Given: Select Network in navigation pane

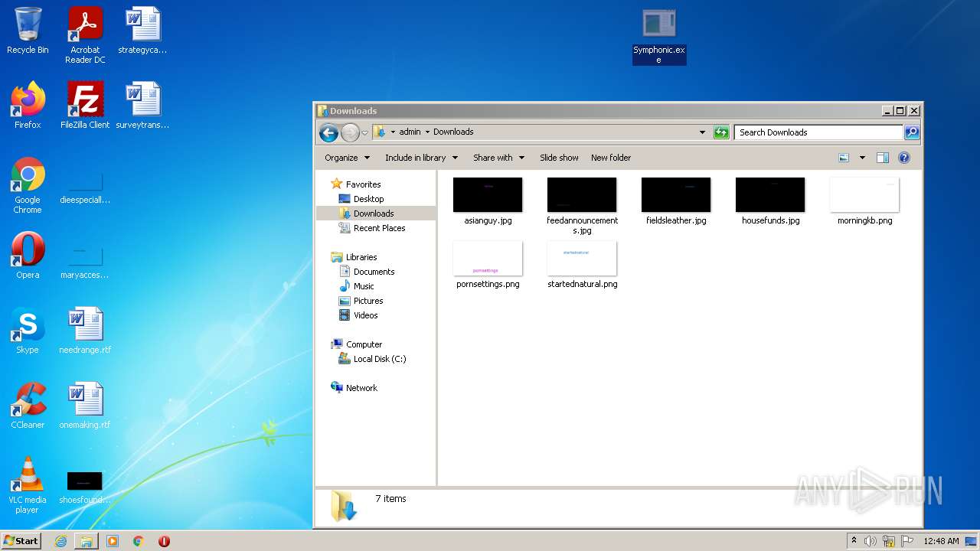Looking at the screenshot, I should (361, 388).
